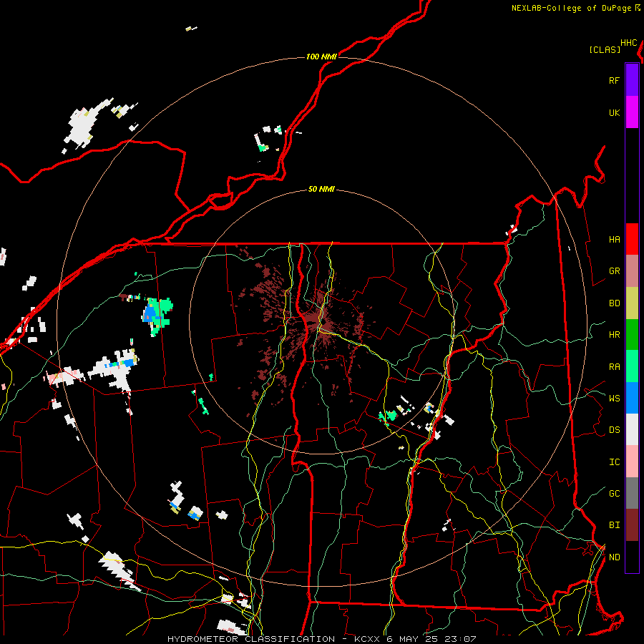Click the 'GR' legend label
The image size is (644, 644).
[x=614, y=271]
